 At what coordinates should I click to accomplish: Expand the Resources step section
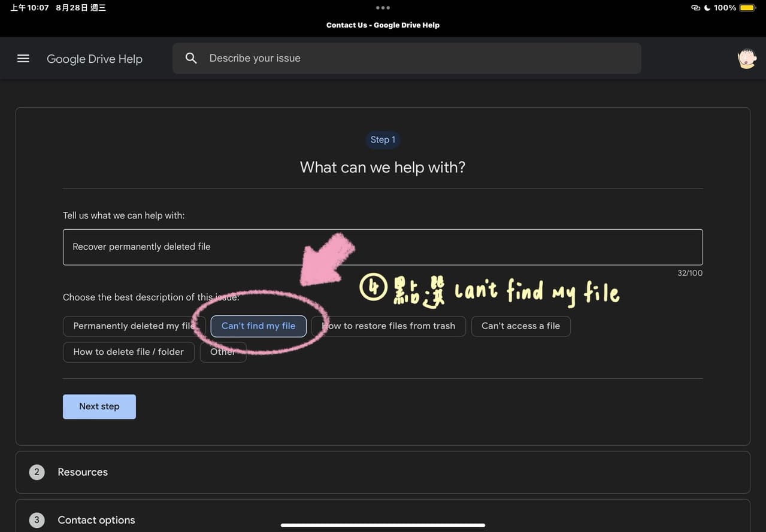click(x=383, y=472)
